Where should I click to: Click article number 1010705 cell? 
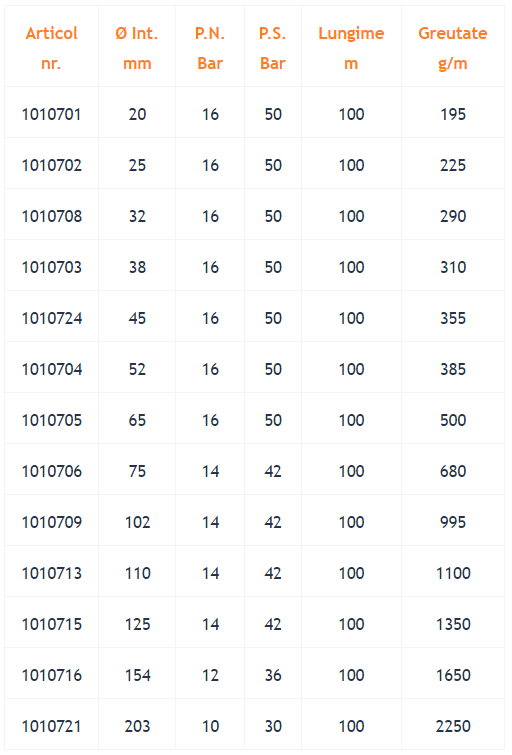52,420
